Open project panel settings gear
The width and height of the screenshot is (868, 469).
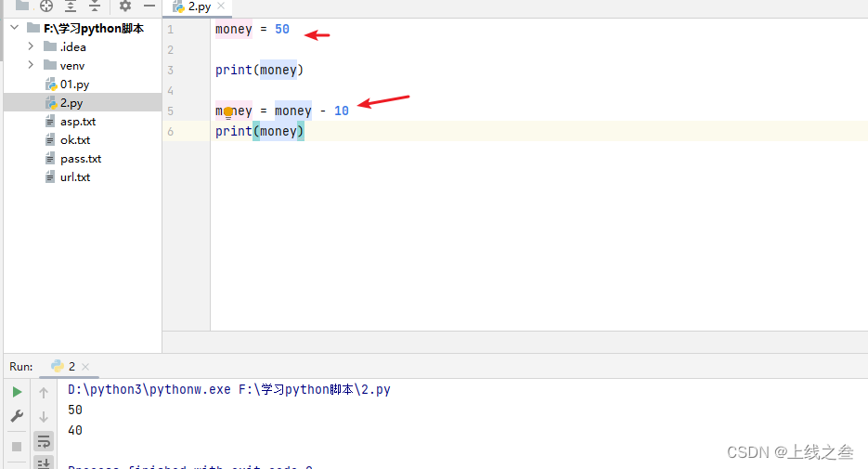point(125,7)
